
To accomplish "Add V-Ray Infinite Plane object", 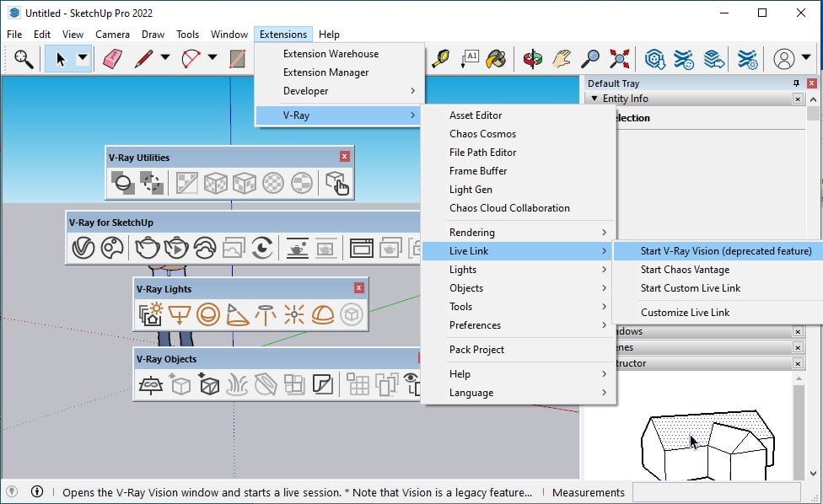I will click(x=151, y=385).
